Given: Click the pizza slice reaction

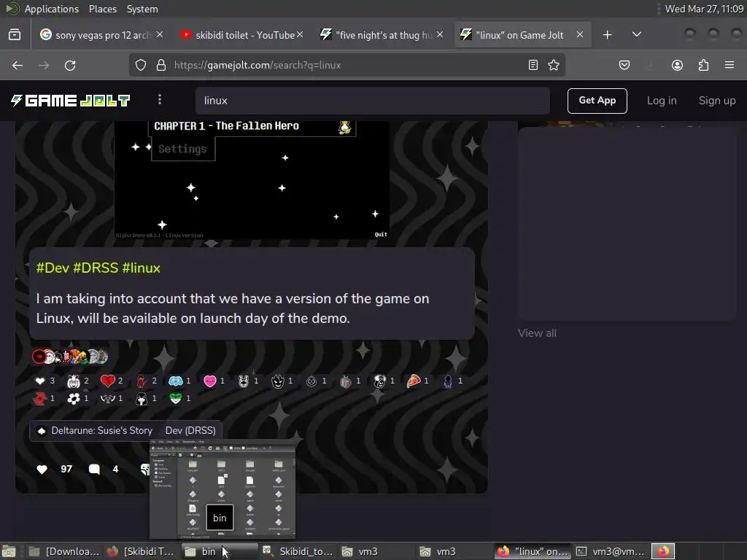Looking at the screenshot, I should pyautogui.click(x=418, y=381).
